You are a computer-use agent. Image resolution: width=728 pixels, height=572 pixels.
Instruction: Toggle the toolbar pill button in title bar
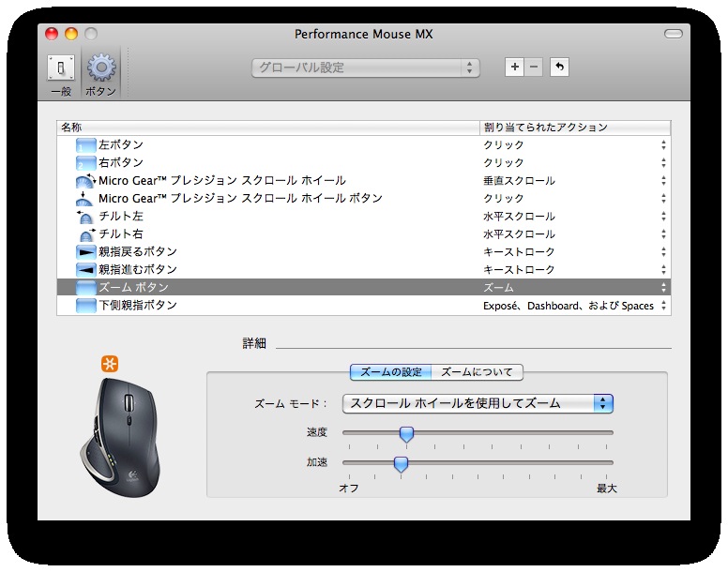(674, 34)
